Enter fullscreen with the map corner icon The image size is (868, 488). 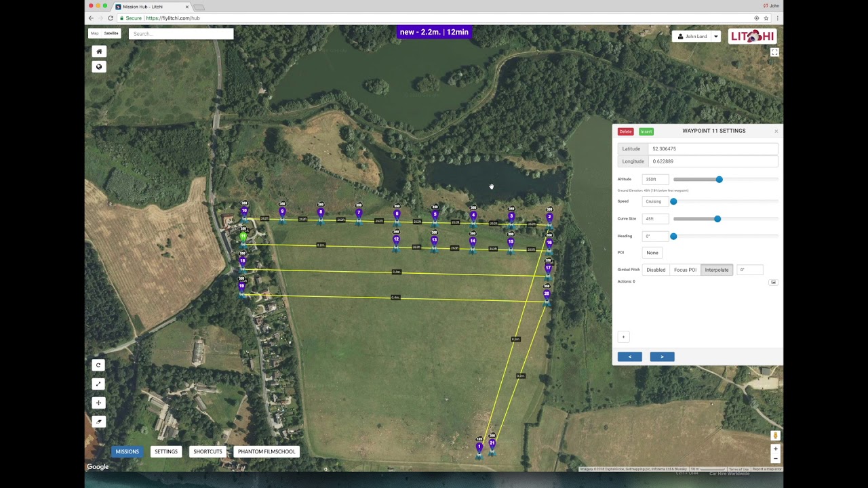(x=774, y=52)
